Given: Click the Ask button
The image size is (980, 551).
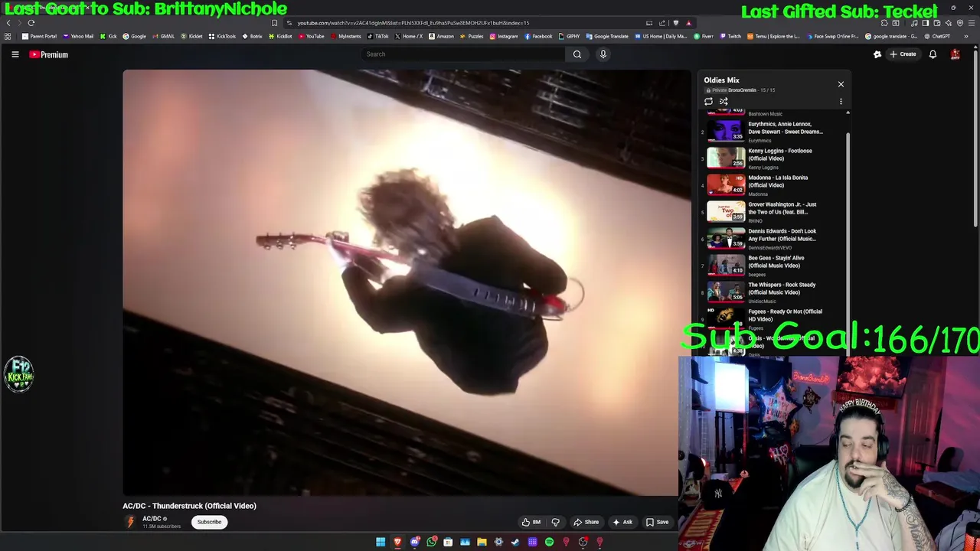Looking at the screenshot, I should click(622, 522).
